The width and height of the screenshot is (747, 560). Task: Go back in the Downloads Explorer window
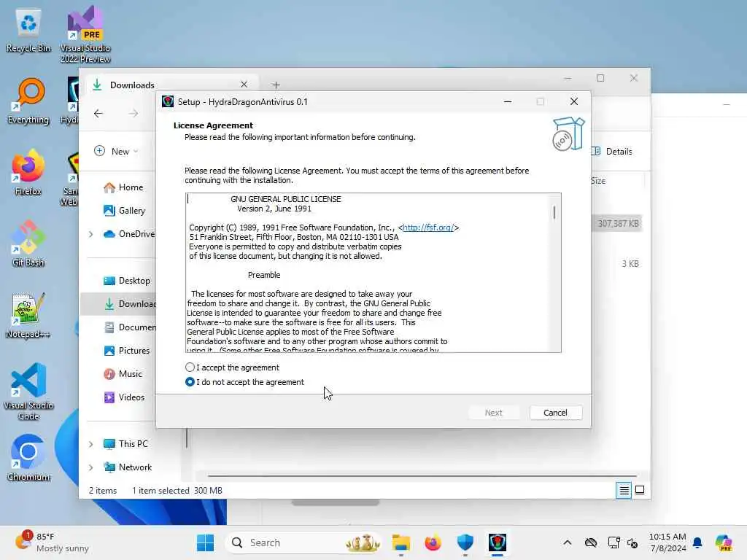click(x=98, y=113)
